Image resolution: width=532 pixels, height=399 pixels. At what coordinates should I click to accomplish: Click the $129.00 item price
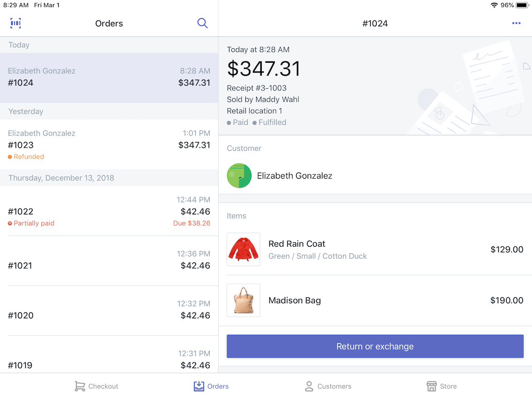coord(507,249)
